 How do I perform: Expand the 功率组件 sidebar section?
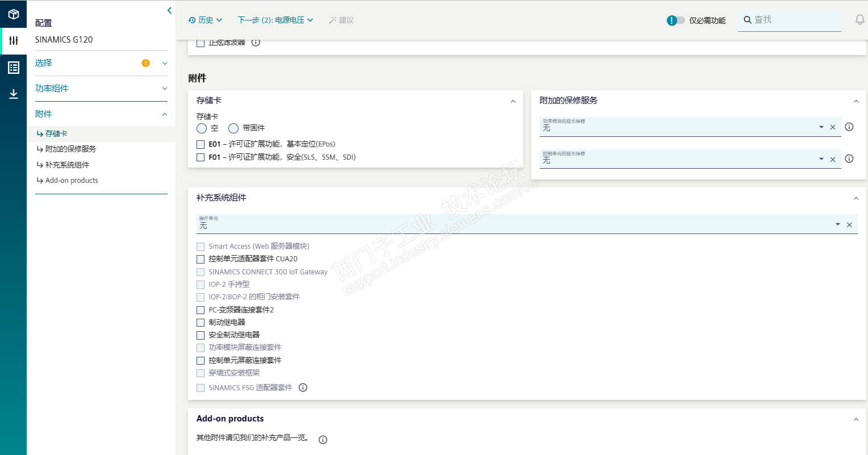(x=165, y=89)
